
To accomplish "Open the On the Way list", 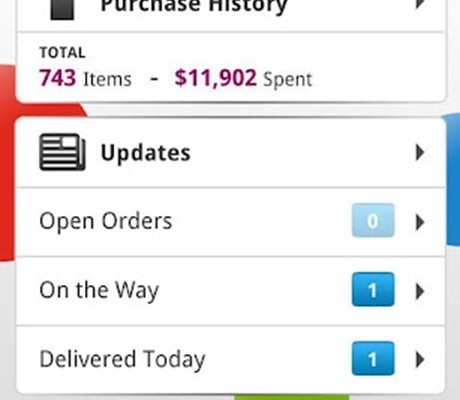I will click(x=230, y=291).
